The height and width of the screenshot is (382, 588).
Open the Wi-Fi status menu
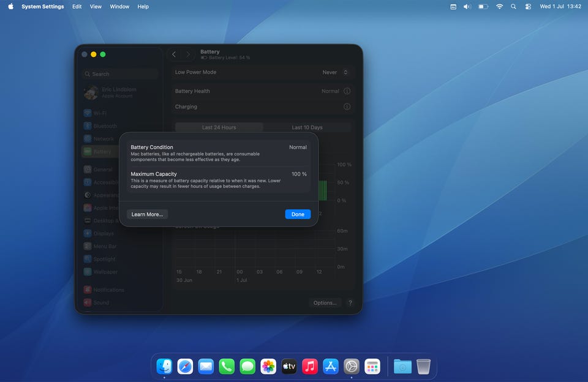499,6
